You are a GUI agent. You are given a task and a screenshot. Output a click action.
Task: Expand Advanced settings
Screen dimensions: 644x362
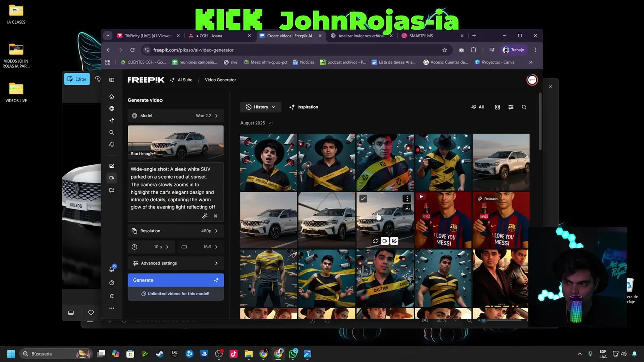[176, 263]
